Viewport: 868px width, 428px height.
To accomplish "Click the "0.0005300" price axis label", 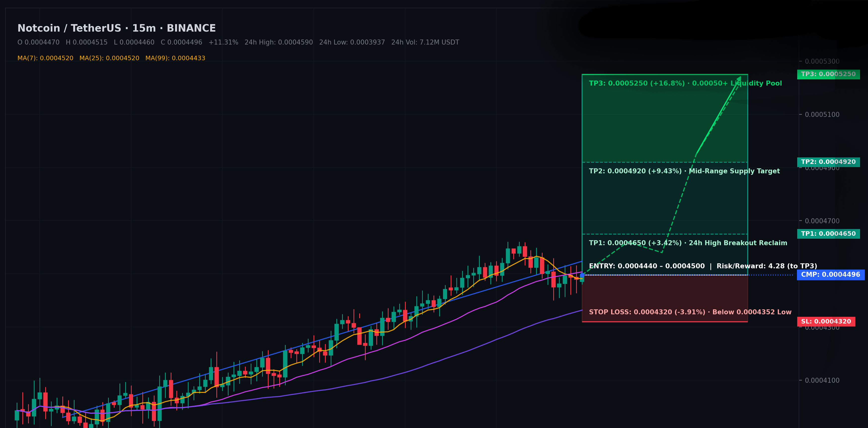I will pos(822,61).
